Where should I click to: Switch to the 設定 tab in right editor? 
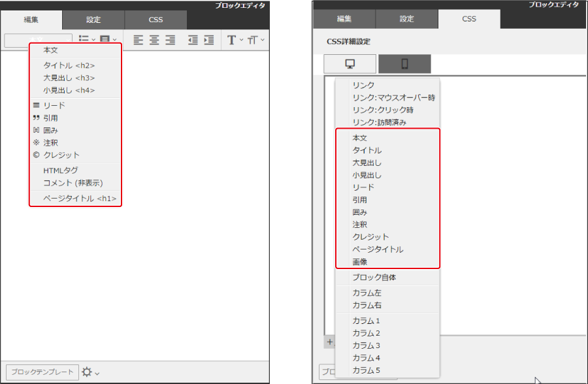click(406, 19)
